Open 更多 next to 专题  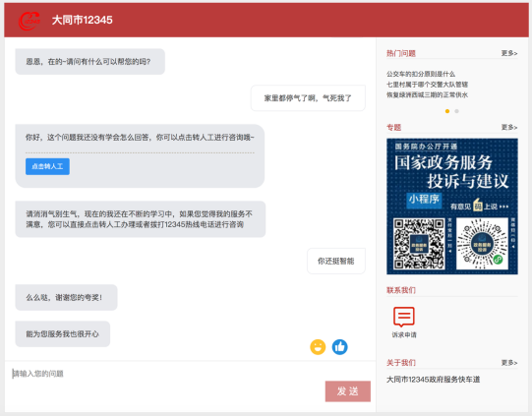(x=509, y=127)
